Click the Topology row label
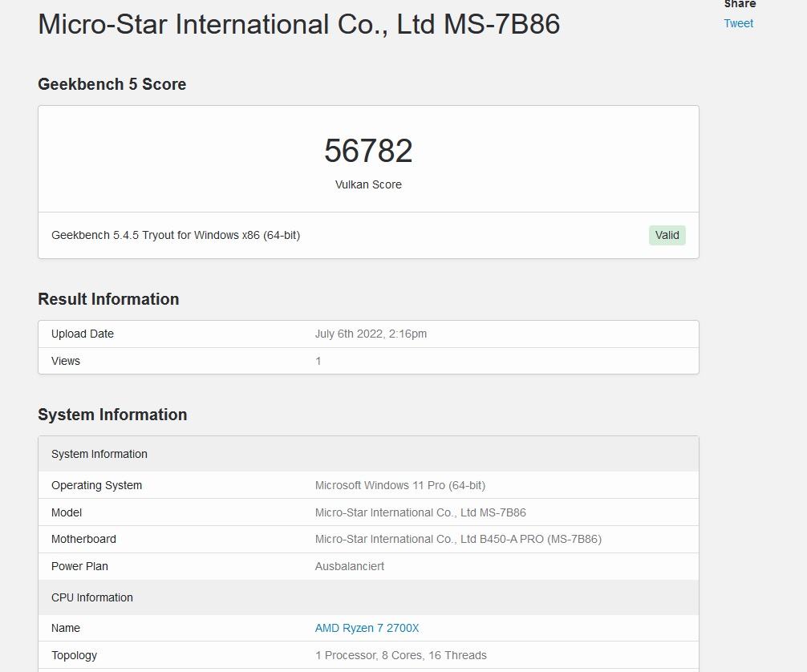 tap(74, 655)
